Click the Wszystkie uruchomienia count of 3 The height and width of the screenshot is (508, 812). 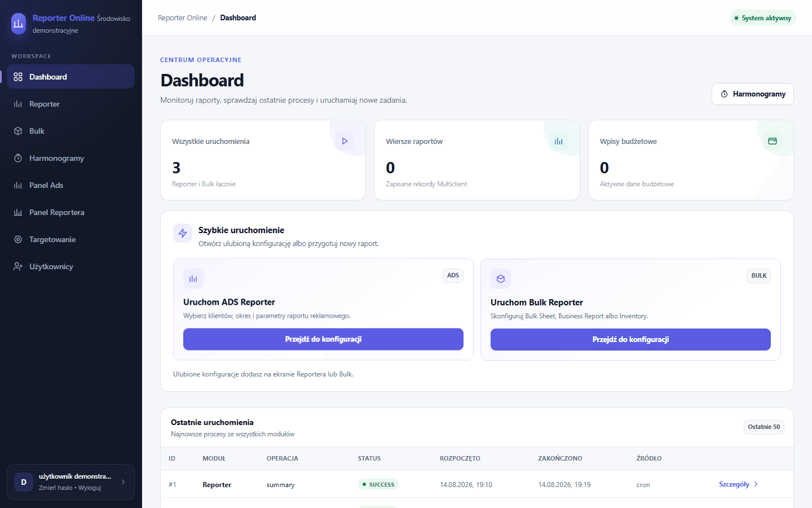click(176, 168)
